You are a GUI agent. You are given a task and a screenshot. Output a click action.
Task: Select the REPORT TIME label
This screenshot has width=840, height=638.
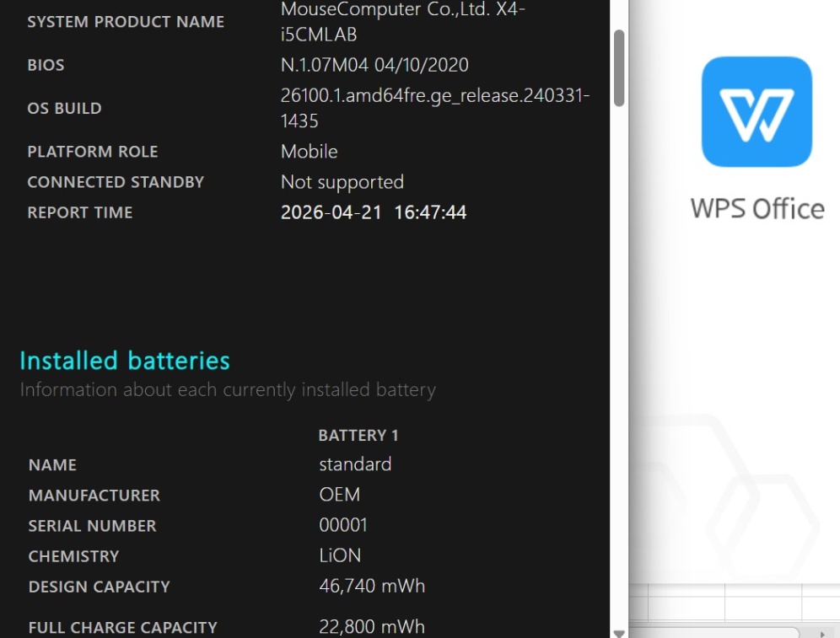[x=80, y=213]
